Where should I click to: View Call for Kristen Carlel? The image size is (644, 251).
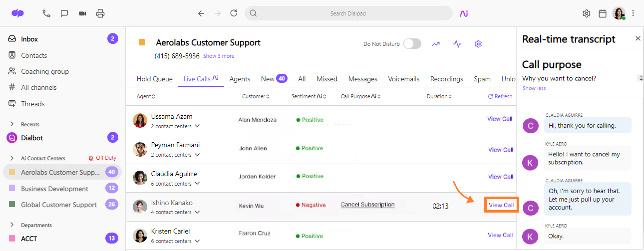(x=500, y=235)
